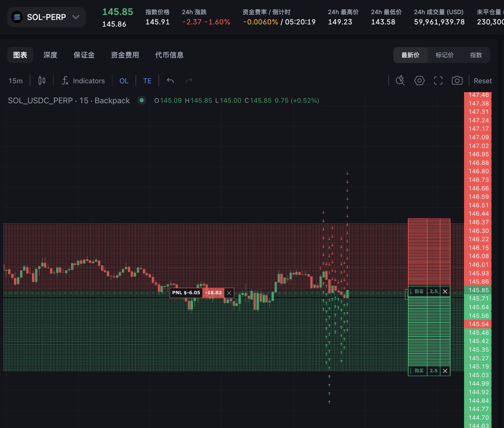Image resolution: width=504 pixels, height=428 pixels.
Task: Toggle the OL order lines button
Action: pyautogui.click(x=124, y=81)
